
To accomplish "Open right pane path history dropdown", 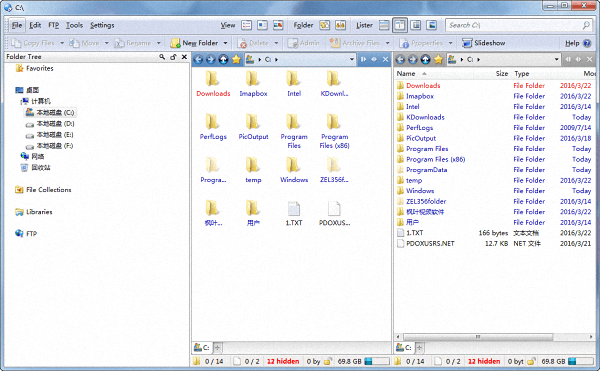I will tap(556, 59).
